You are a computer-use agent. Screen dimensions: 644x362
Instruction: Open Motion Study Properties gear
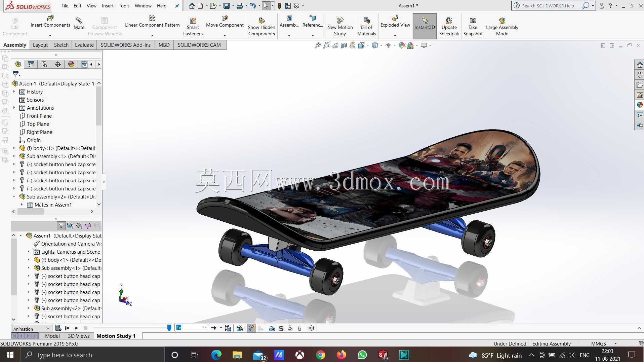pos(311,328)
